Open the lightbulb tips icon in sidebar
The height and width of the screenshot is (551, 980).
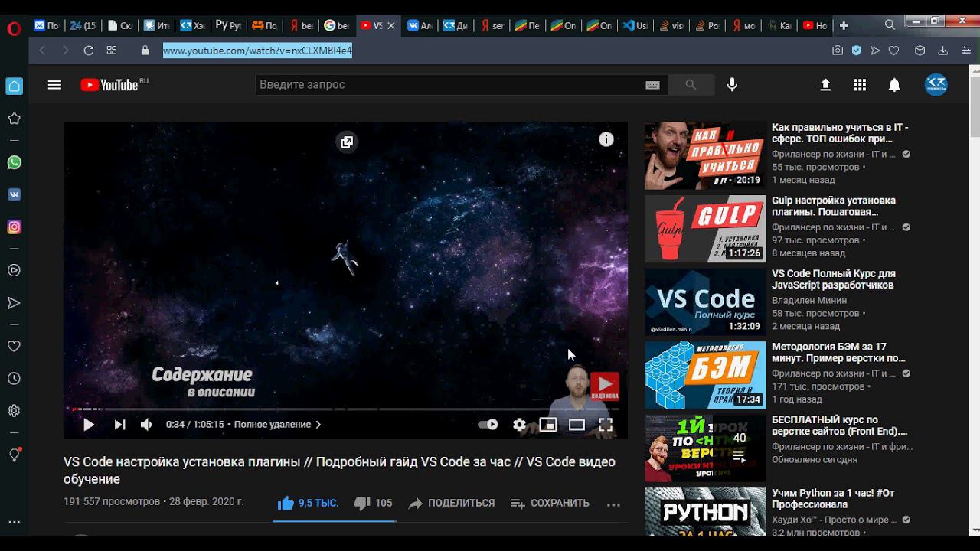click(x=14, y=455)
